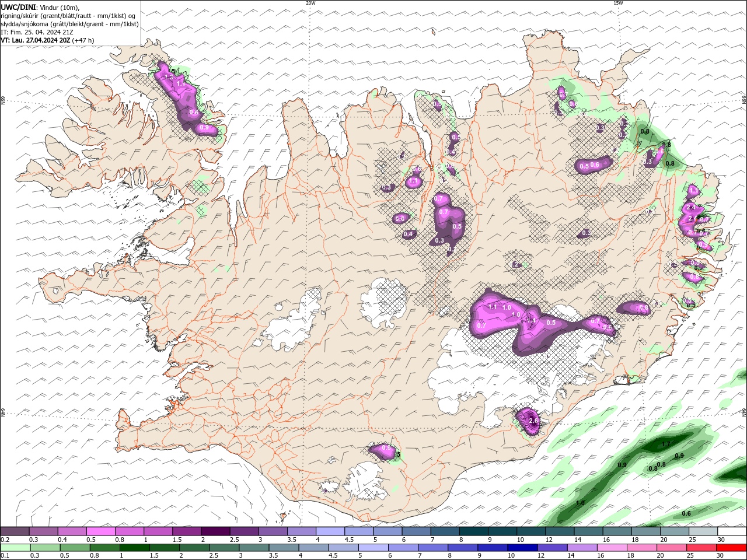Click the '0.2' label under the upper legend
Screen dimensions: 747x560
[x=5, y=540]
